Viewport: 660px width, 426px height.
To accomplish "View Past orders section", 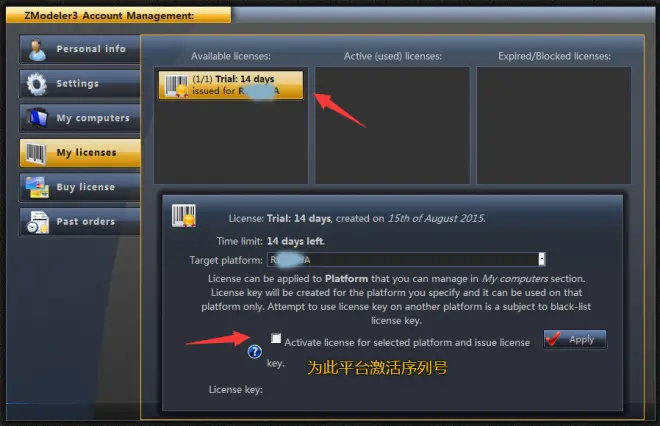I will pyautogui.click(x=80, y=221).
